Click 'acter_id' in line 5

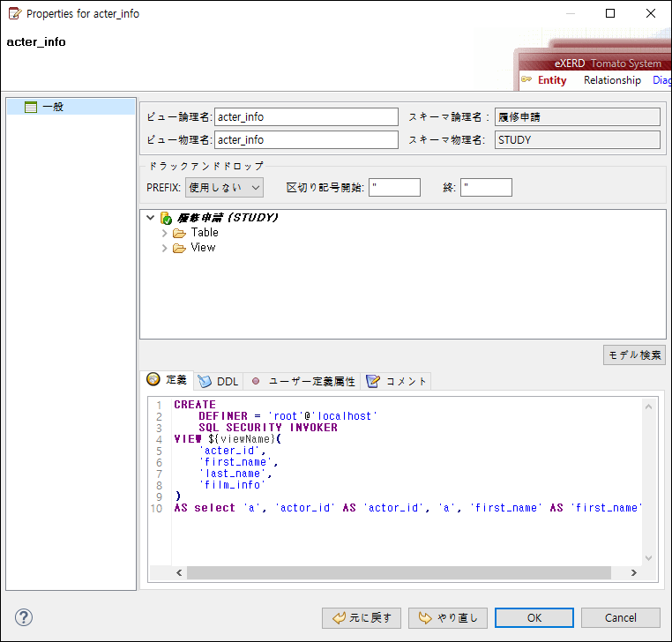click(x=229, y=451)
